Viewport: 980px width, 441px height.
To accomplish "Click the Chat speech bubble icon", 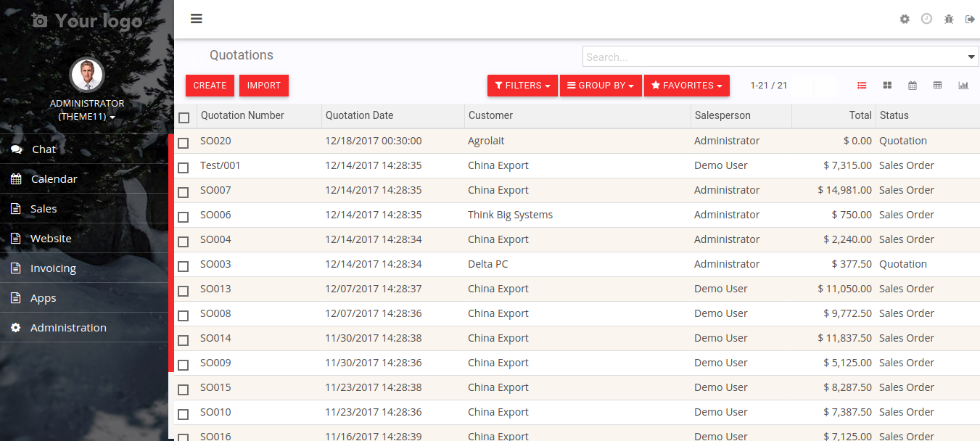I will coord(16,149).
